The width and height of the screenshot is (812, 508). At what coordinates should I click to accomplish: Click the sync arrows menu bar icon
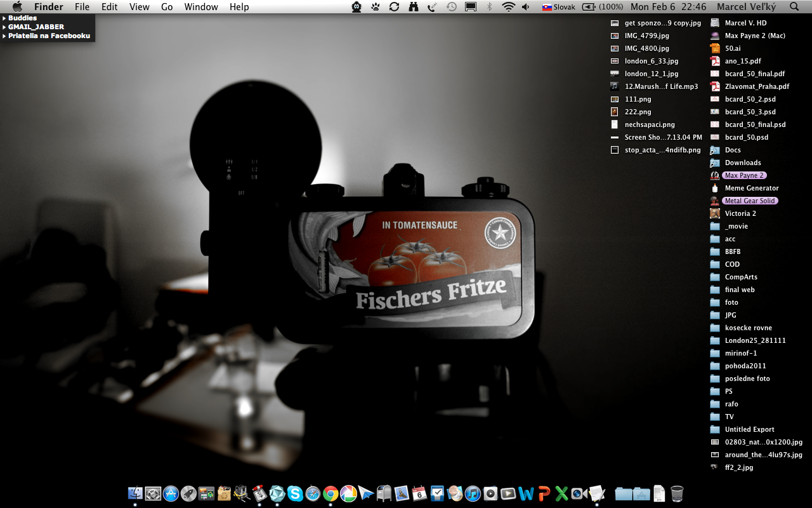[394, 7]
